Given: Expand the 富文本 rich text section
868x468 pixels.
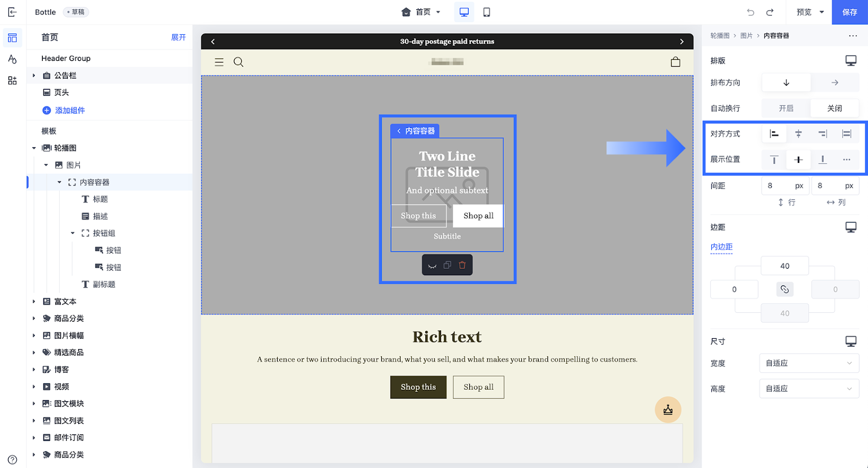Looking at the screenshot, I should coord(34,301).
